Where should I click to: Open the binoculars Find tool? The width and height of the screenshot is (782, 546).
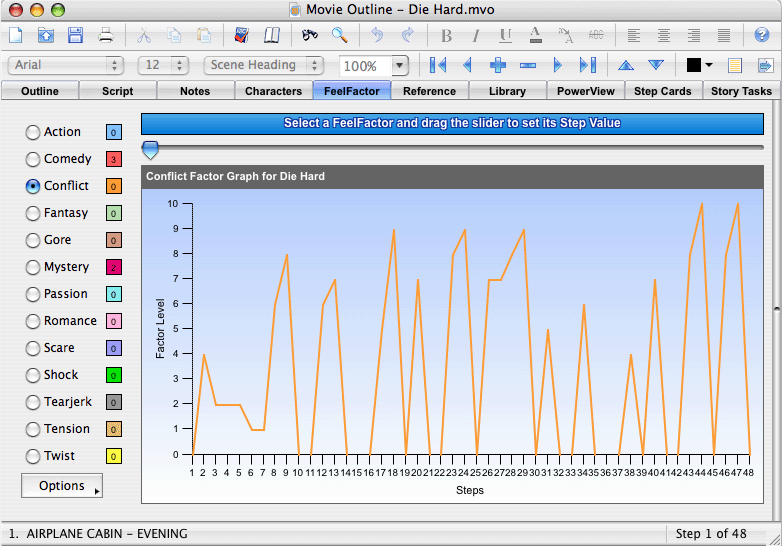(x=310, y=36)
